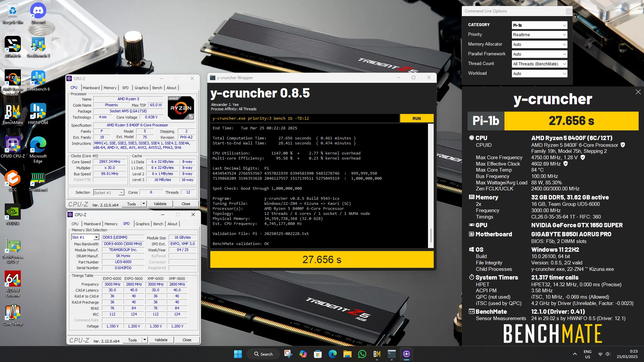This screenshot has height=362, width=644.
Task: Click Validate in upper CPU-Z window
Action: tap(160, 204)
